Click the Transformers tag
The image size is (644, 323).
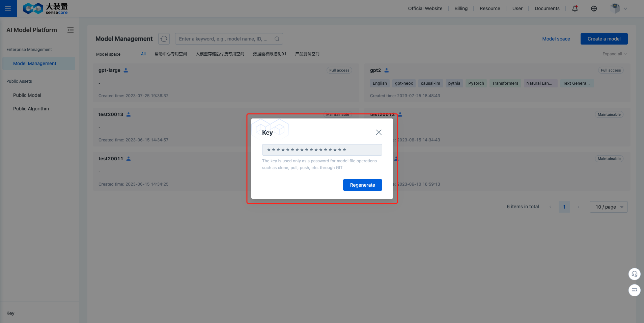click(505, 83)
